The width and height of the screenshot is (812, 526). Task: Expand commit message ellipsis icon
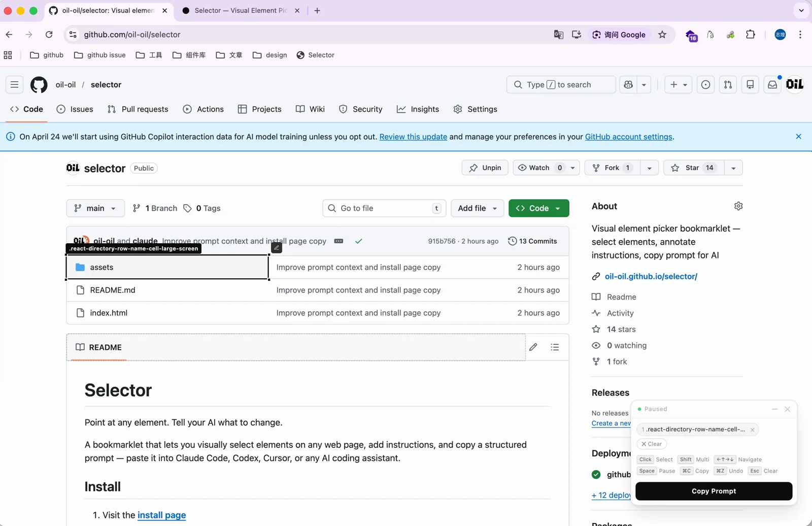(339, 241)
